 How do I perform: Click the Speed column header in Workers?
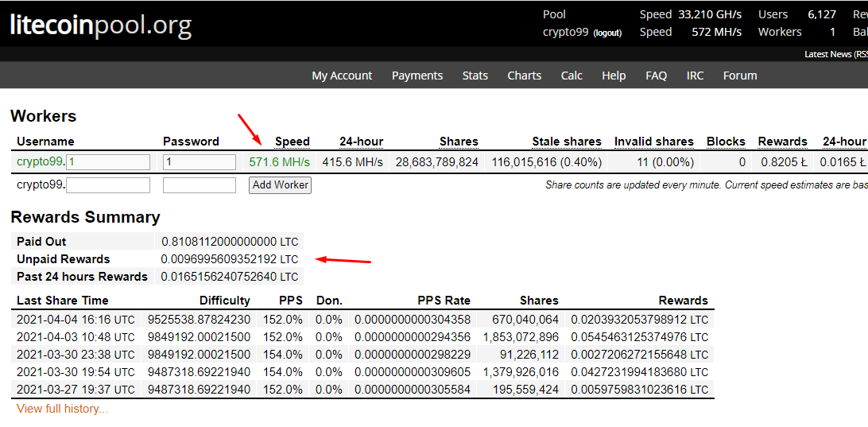click(293, 142)
